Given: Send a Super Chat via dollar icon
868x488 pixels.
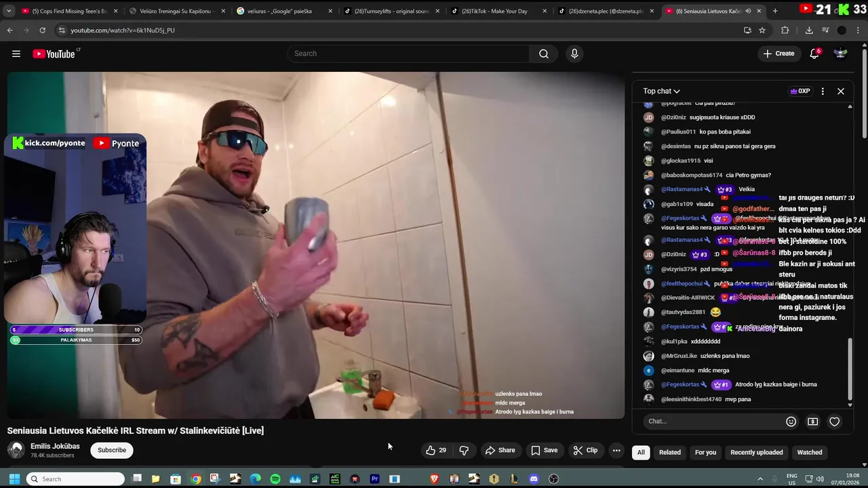Looking at the screenshot, I should click(x=812, y=422).
